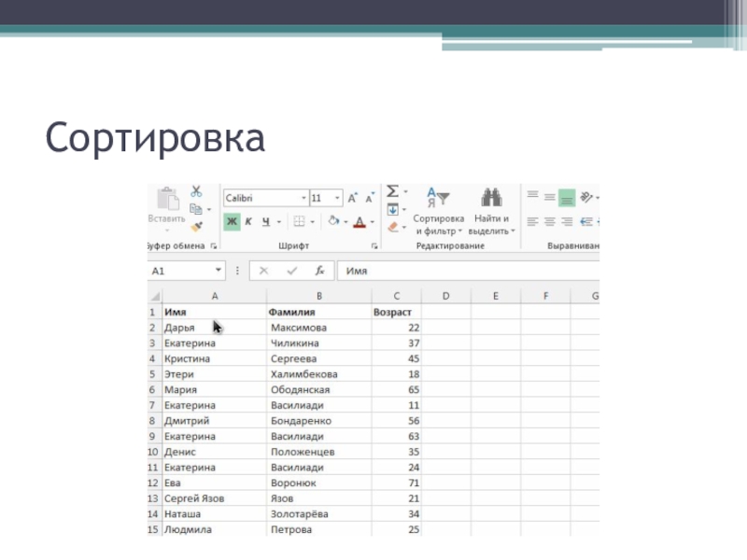Click the AutoSum sigma icon

coord(392,191)
